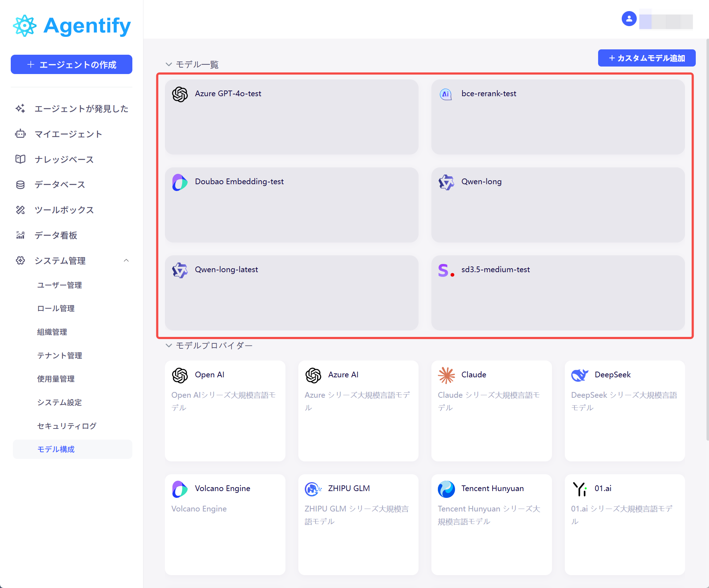Go to セキュリティログ page
Image resolution: width=709 pixels, height=588 pixels.
coord(67,426)
